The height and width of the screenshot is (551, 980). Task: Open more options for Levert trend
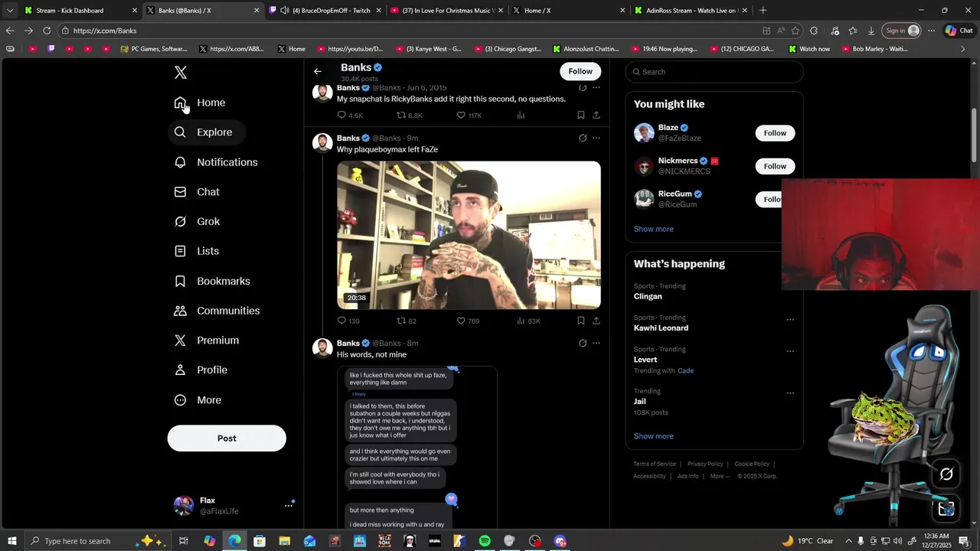coord(790,351)
